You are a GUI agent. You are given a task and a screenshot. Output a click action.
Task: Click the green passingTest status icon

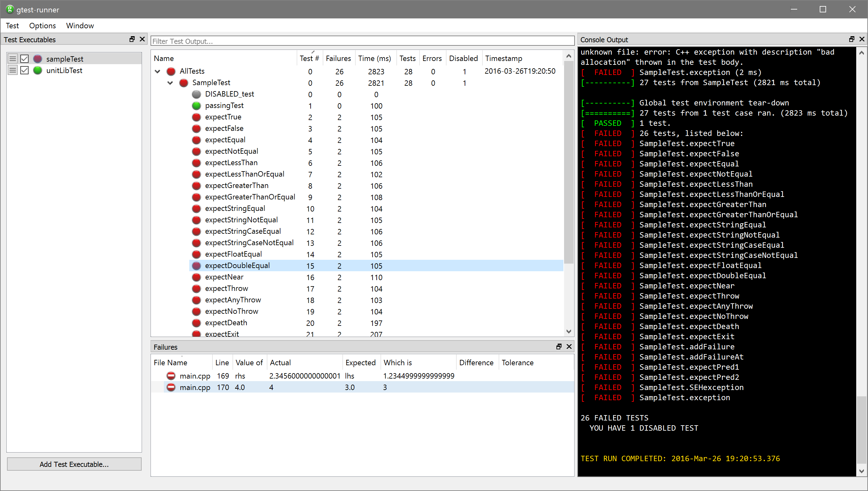[196, 105]
